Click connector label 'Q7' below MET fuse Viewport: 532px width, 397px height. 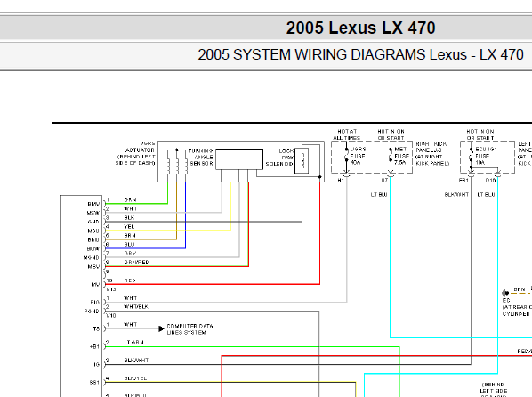tap(384, 181)
